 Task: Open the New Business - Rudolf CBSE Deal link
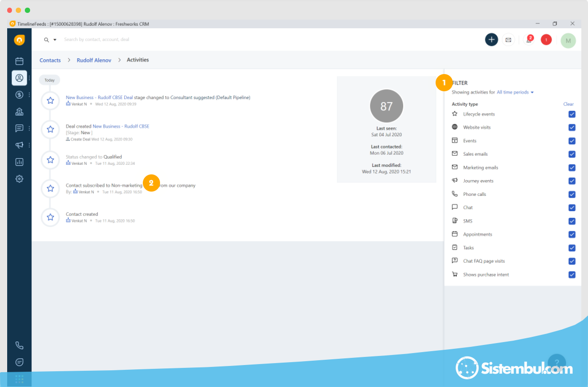99,97
